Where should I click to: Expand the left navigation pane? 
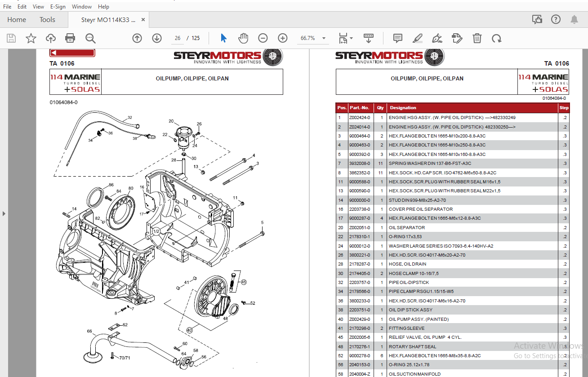tap(4, 213)
